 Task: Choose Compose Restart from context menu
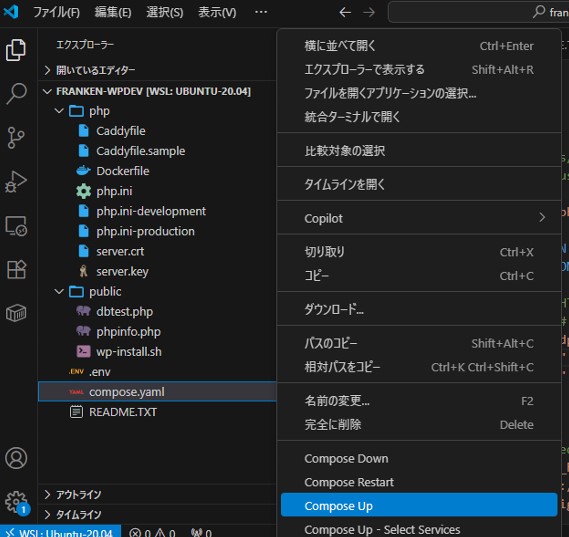pos(419,482)
